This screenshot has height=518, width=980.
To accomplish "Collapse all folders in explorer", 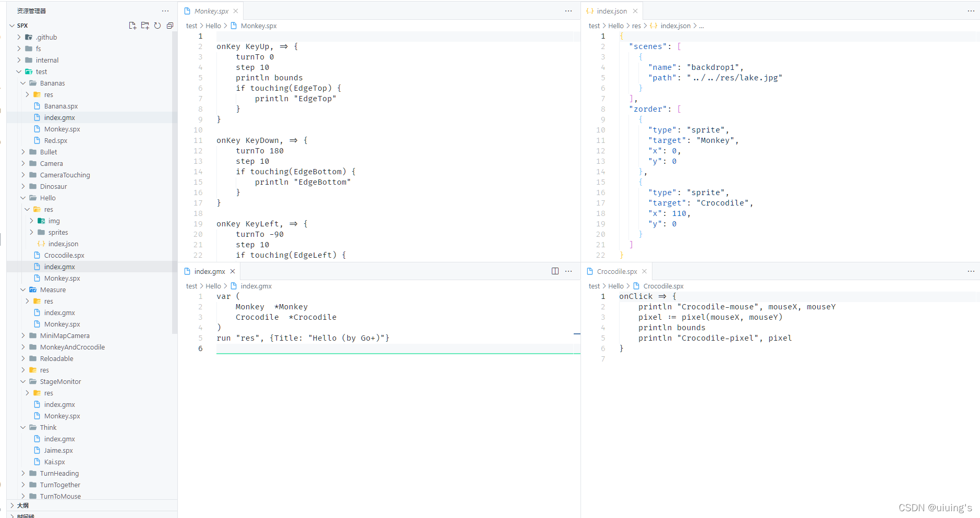I will 170,26.
